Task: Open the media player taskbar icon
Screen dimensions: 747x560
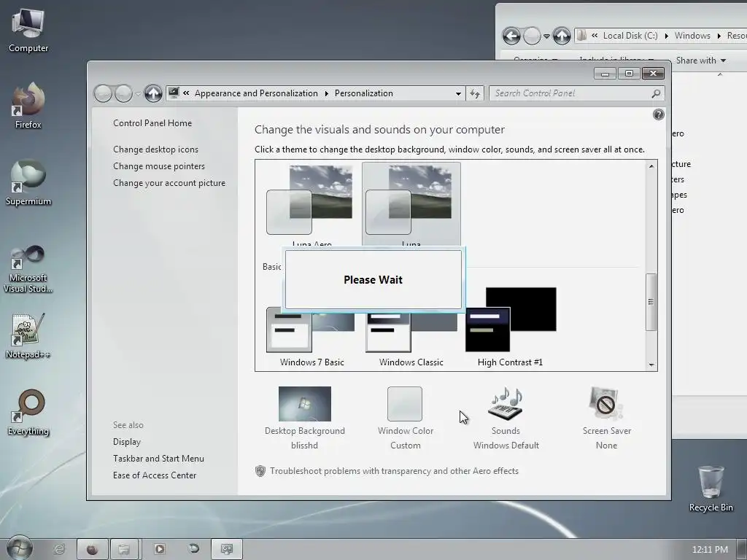Action: pyautogui.click(x=160, y=549)
